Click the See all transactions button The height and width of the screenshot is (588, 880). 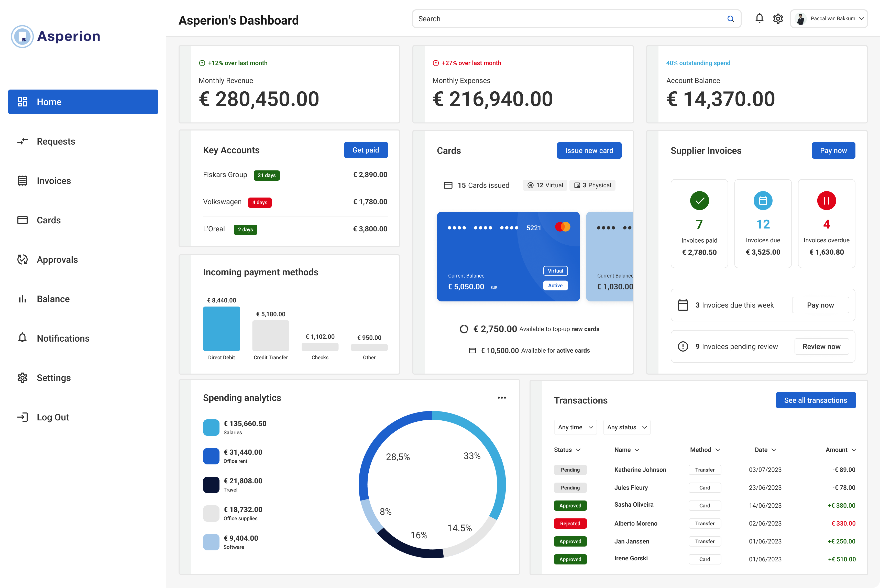click(x=816, y=400)
